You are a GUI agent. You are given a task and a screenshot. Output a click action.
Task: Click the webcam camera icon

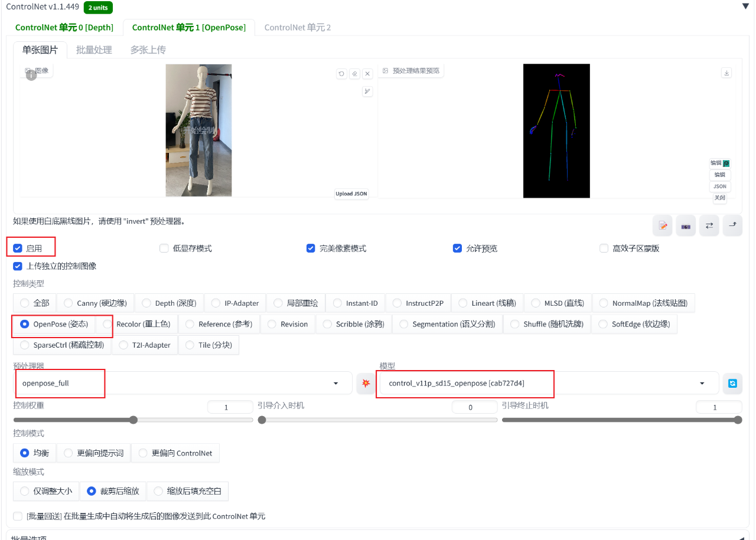click(686, 225)
